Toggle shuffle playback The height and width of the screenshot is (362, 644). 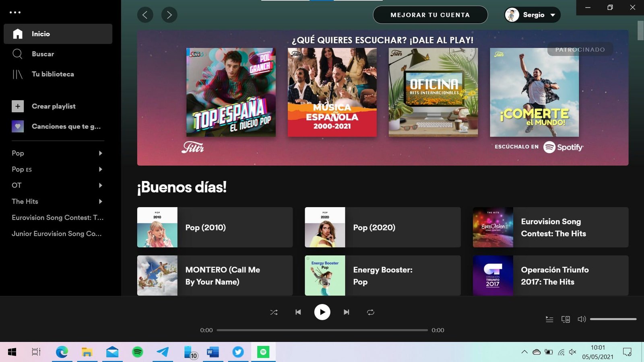pos(274,312)
